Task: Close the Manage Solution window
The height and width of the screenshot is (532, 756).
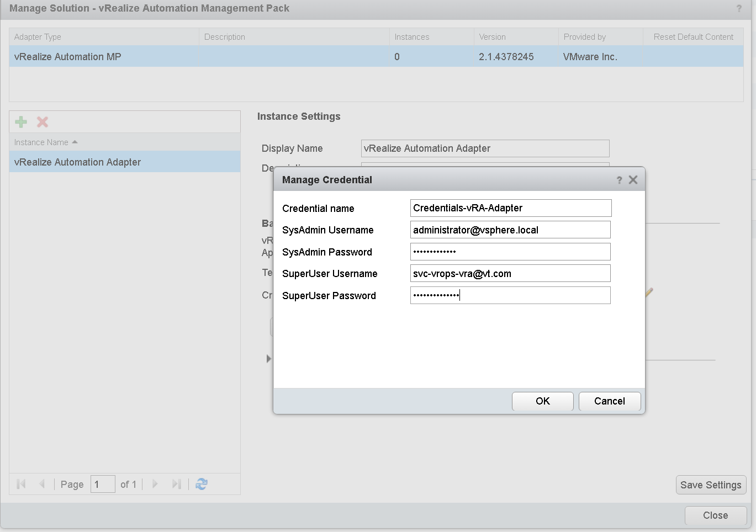Action: [716, 515]
